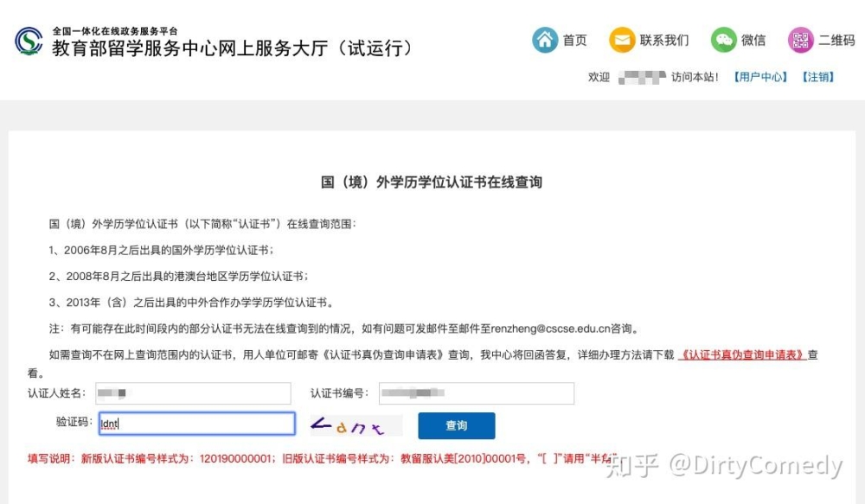Click the blurred username next to 欢迎
865x504 pixels.
click(x=642, y=77)
